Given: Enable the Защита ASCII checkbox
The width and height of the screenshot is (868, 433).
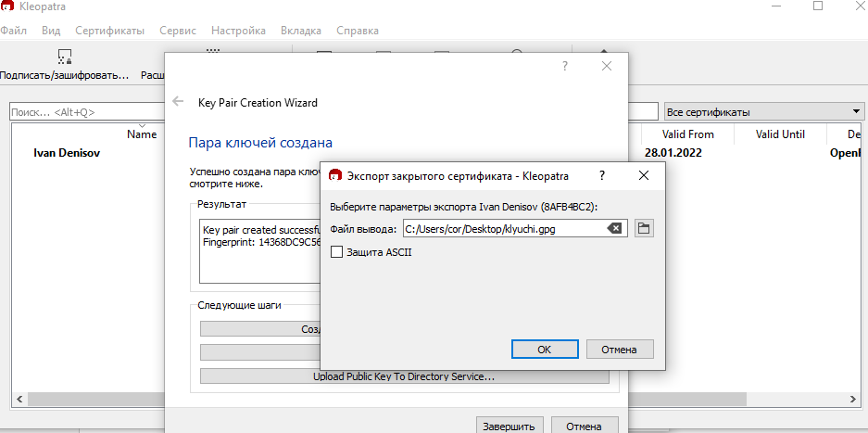Looking at the screenshot, I should [336, 252].
